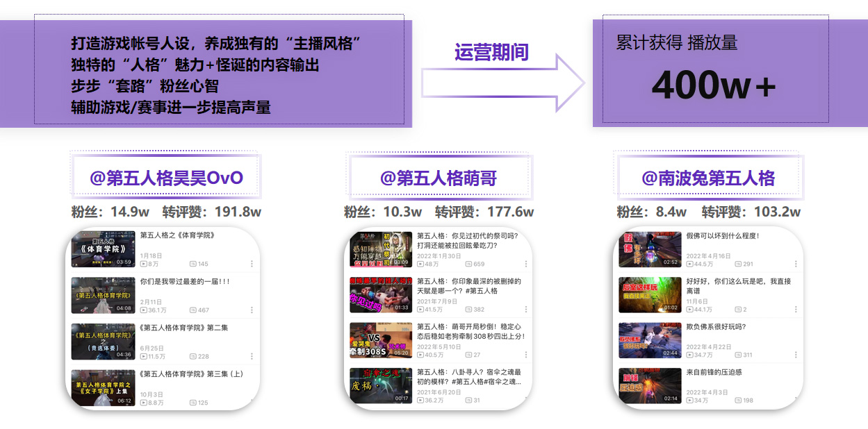Tap more options beside 《第五人格体育学院》第二集
868x429 pixels.
(252, 356)
